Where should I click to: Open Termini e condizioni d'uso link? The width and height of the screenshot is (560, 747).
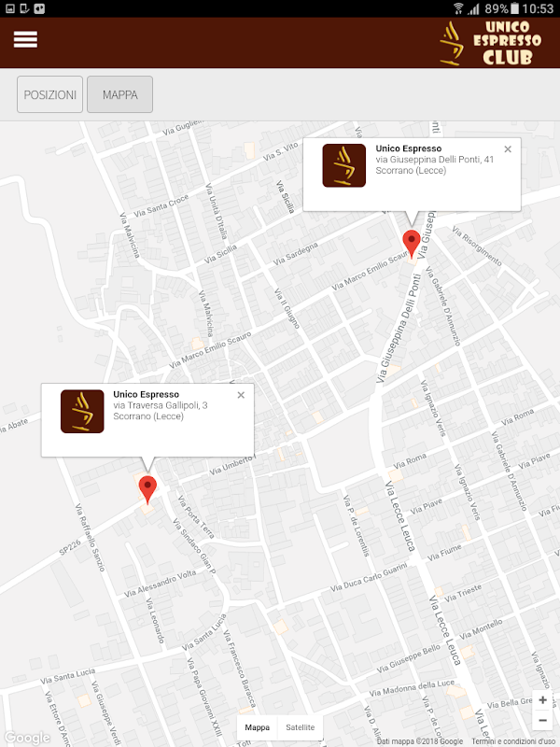(515, 741)
